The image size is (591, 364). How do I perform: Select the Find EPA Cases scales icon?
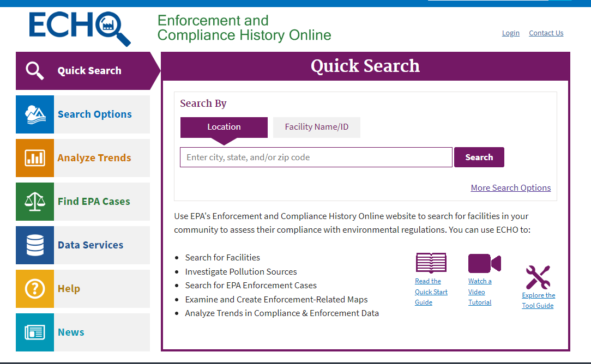(34, 201)
